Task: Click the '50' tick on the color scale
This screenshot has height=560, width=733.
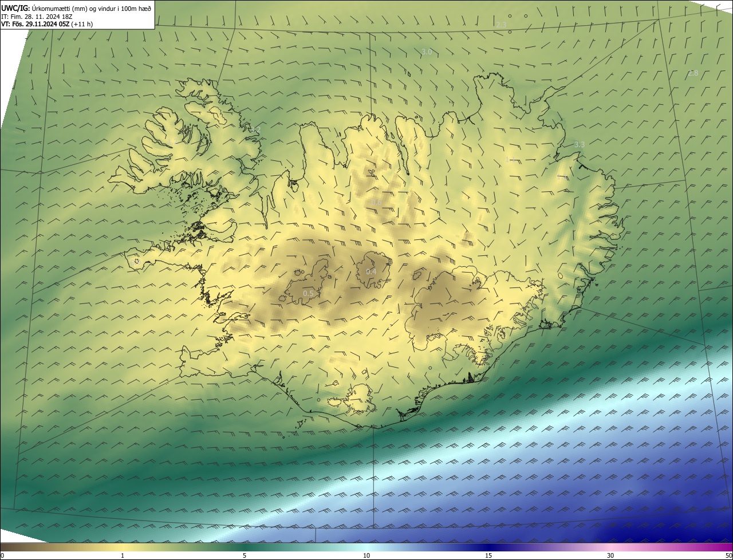Action: point(728,555)
